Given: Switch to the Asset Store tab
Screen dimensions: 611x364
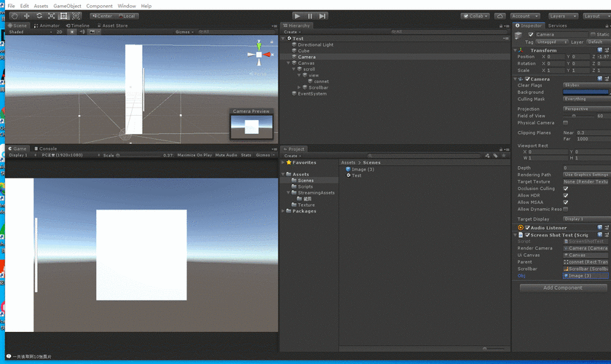Looking at the screenshot, I should (x=113, y=25).
